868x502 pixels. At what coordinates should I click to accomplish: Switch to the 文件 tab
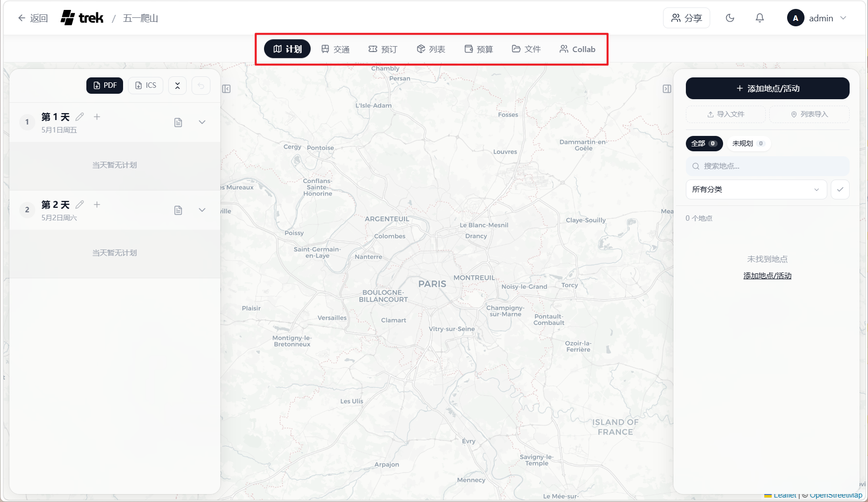tap(526, 49)
